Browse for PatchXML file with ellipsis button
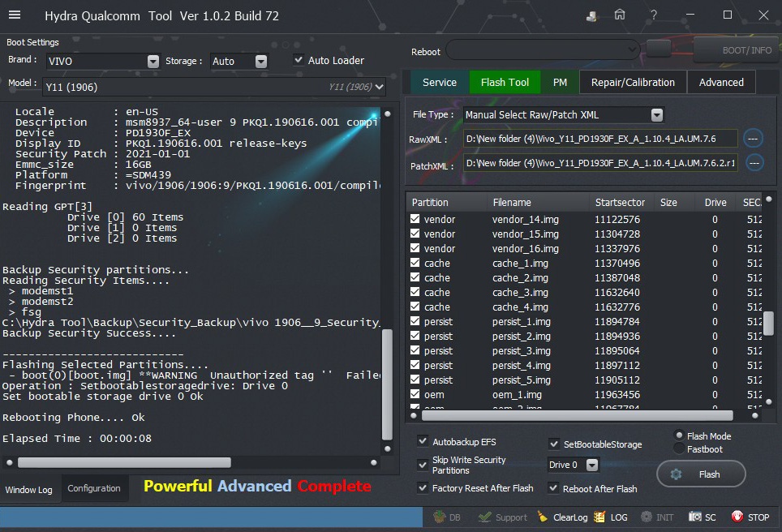The image size is (782, 532). coord(754,162)
